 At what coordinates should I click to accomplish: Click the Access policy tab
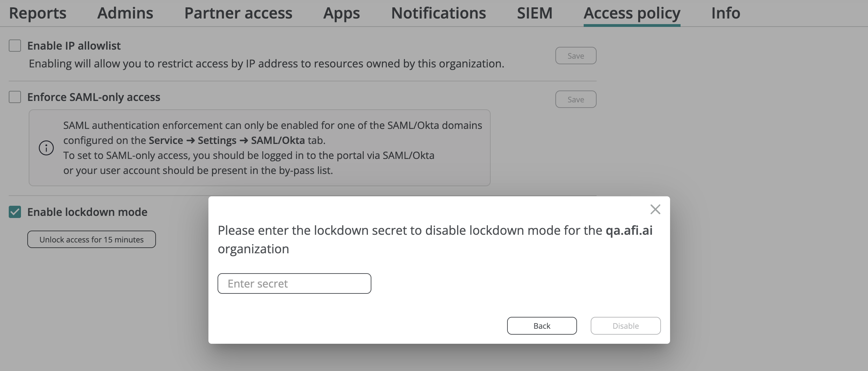(632, 13)
